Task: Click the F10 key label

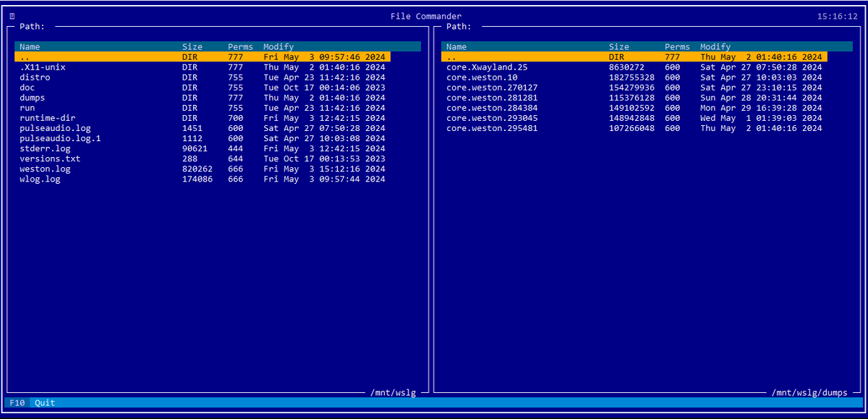Action: 17,403
